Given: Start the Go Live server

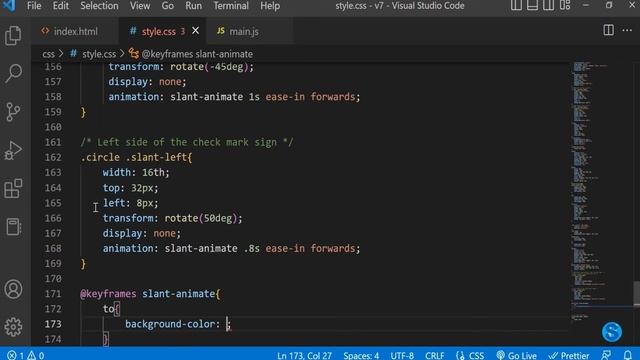Looking at the screenshot, I should 517,355.
